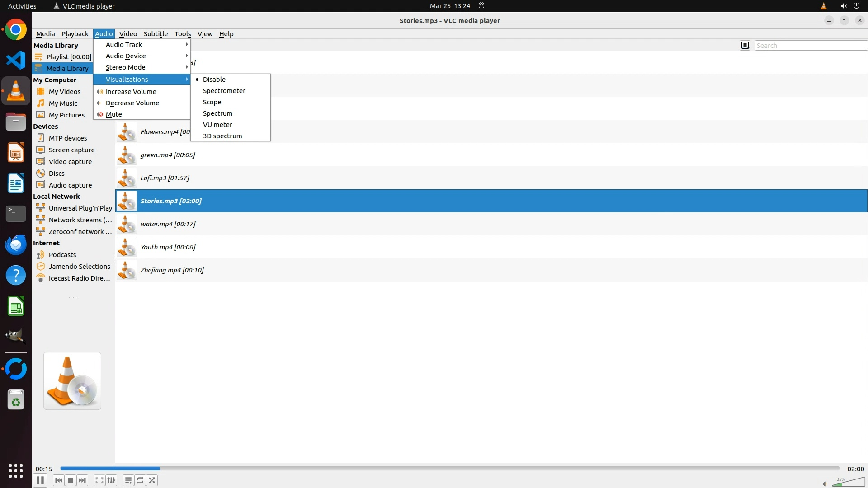Open the Playback menu

pyautogui.click(x=75, y=34)
